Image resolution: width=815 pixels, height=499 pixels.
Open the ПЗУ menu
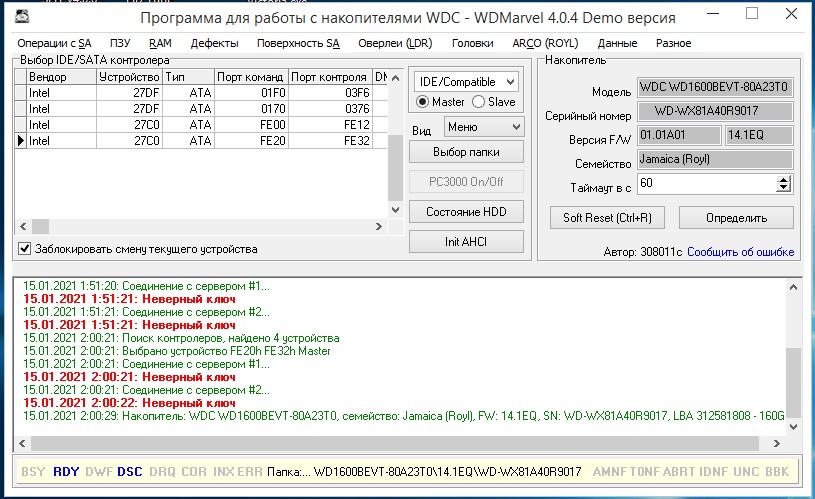point(120,43)
